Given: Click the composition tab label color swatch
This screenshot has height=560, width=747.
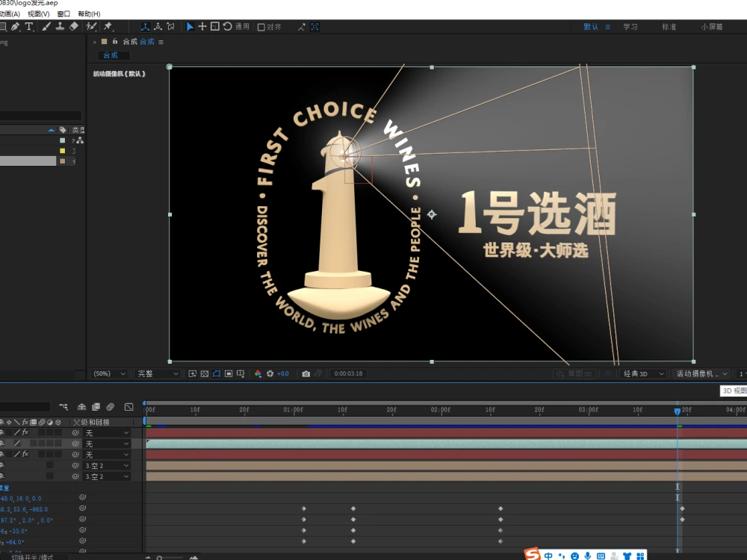Looking at the screenshot, I should (104, 41).
